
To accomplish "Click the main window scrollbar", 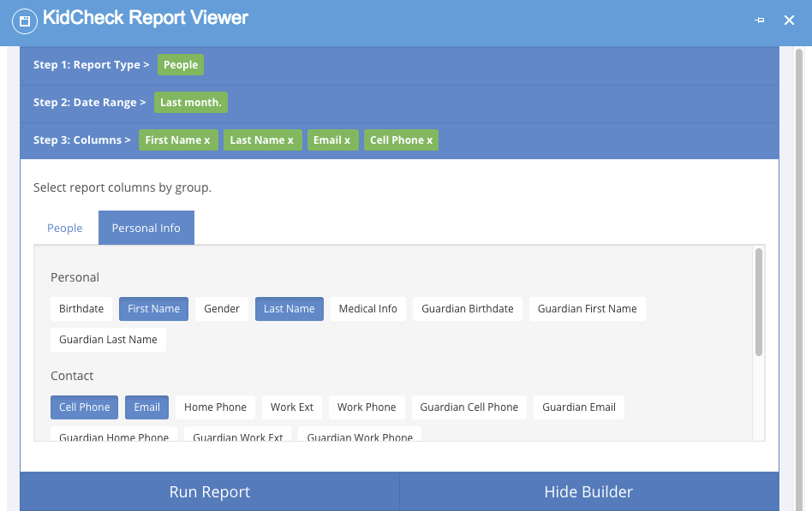I will coord(799,280).
